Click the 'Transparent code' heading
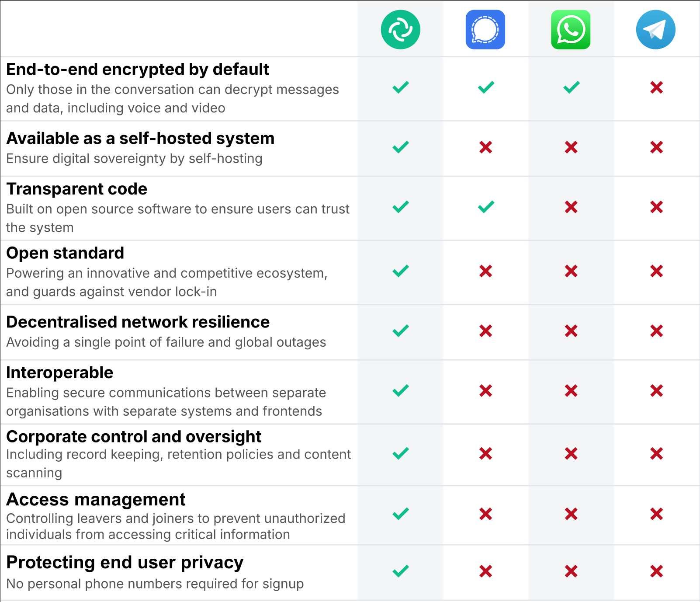Image resolution: width=700 pixels, height=602 pixels. tap(77, 189)
